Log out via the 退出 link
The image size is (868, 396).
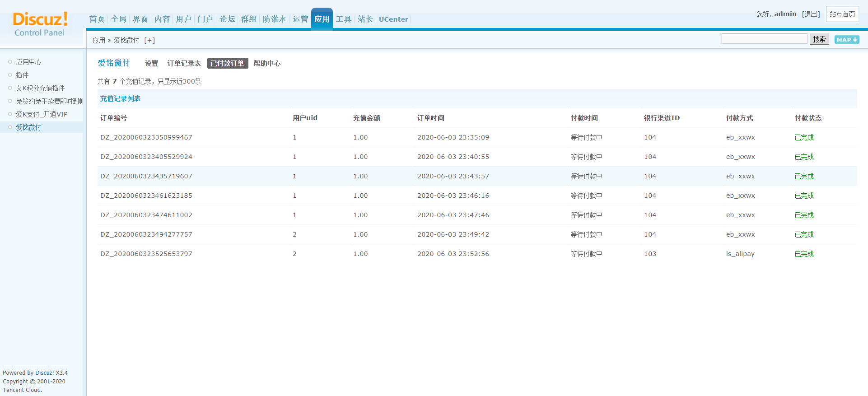(x=811, y=14)
